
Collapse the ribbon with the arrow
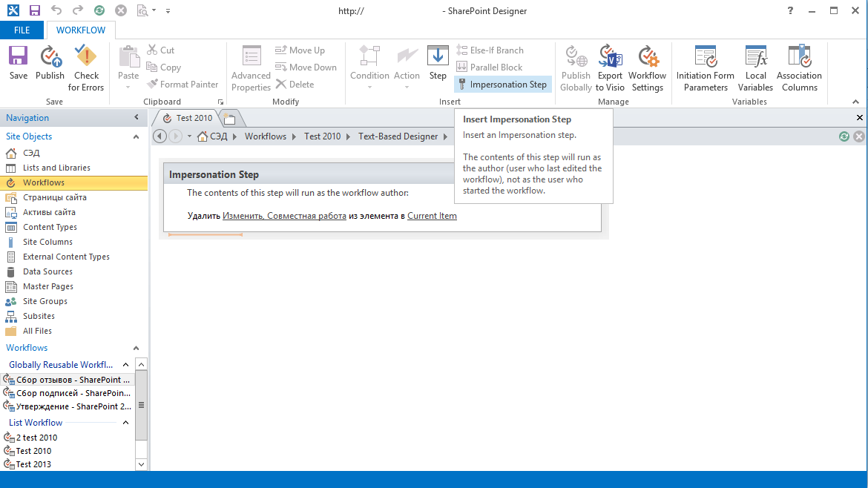coord(855,102)
